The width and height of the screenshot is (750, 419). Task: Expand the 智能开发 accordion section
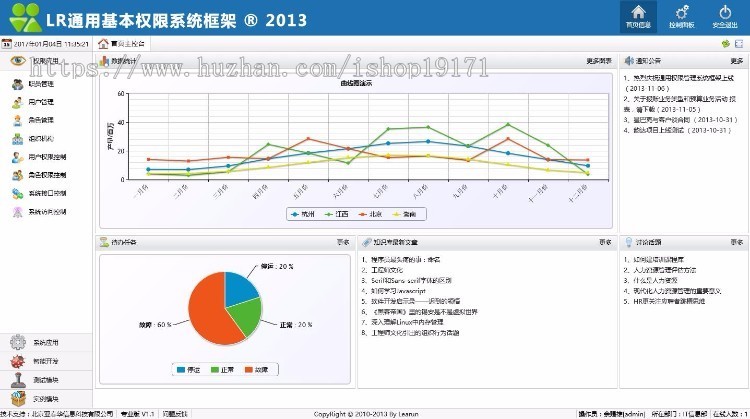coord(46,361)
